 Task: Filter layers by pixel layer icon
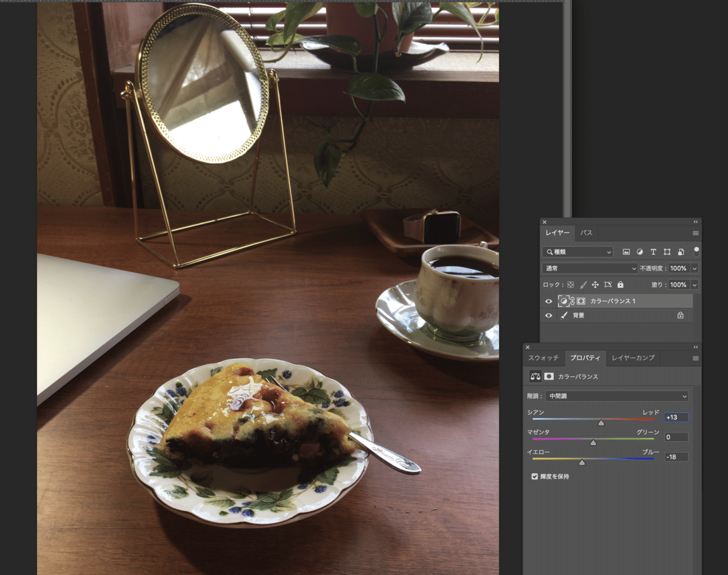point(626,252)
